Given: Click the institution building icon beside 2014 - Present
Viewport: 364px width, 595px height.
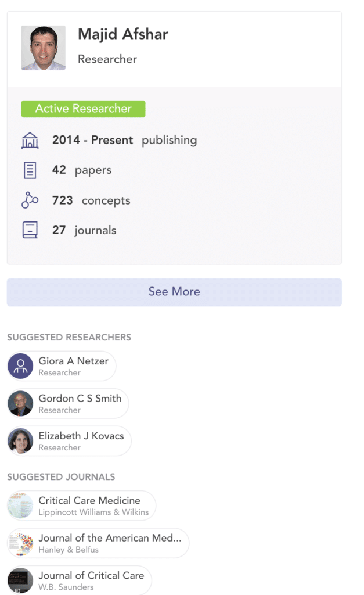Looking at the screenshot, I should (x=30, y=141).
